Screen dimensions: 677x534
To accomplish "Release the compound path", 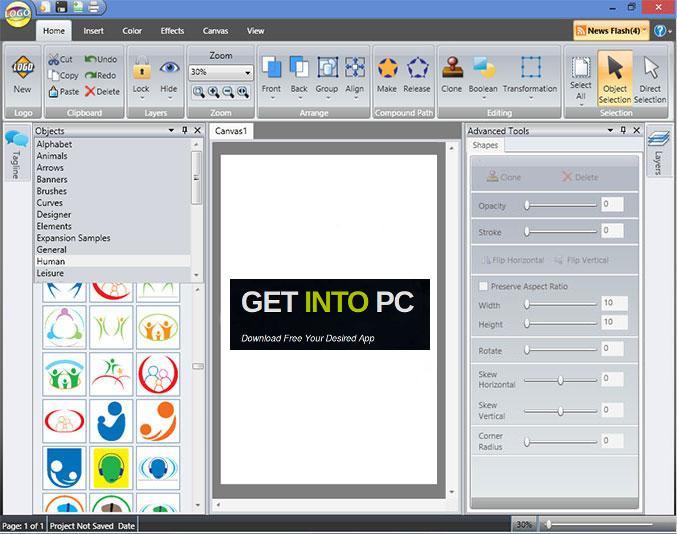I will [x=417, y=68].
